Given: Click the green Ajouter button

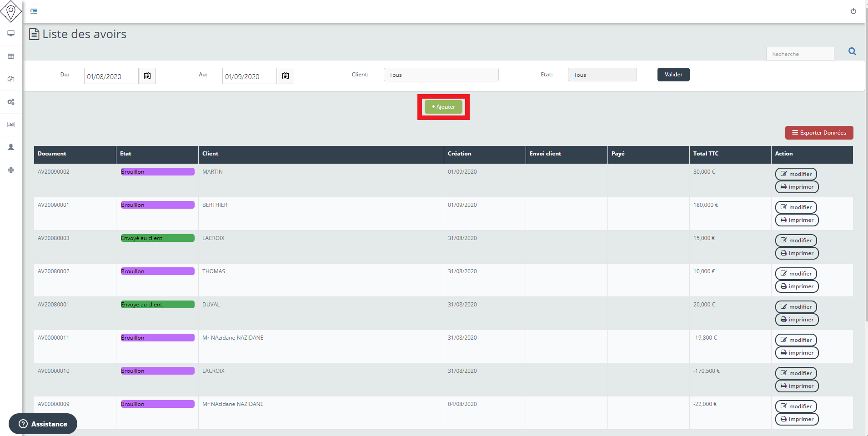Looking at the screenshot, I should click(443, 107).
